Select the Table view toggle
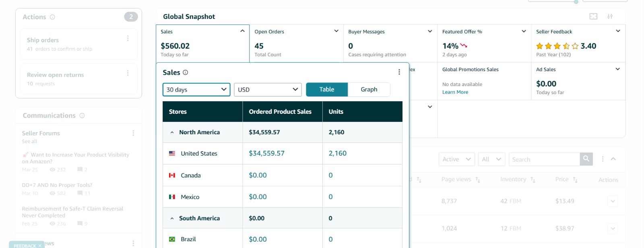Screen dimensions: 644x248 [x=326, y=89]
